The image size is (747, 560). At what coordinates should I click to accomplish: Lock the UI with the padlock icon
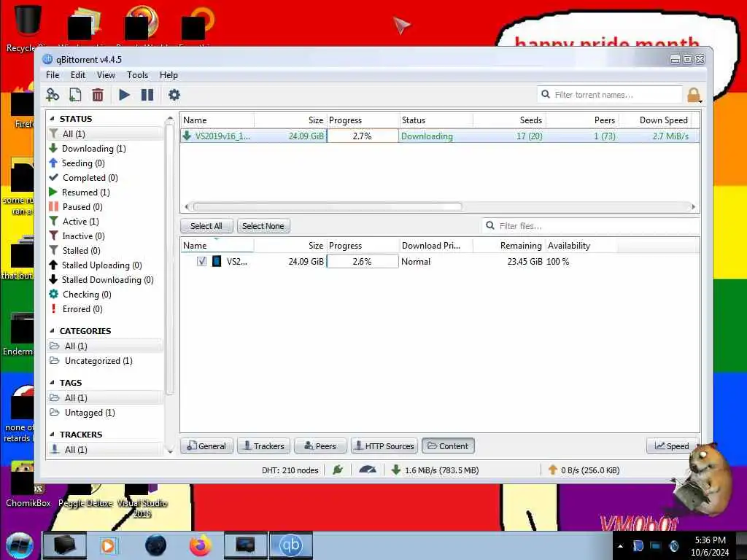(x=694, y=95)
